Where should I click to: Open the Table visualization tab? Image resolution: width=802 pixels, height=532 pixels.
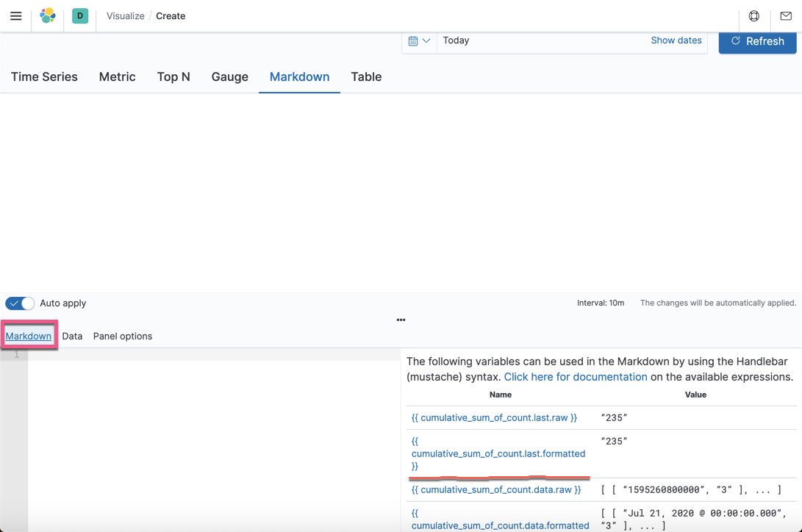click(x=366, y=76)
